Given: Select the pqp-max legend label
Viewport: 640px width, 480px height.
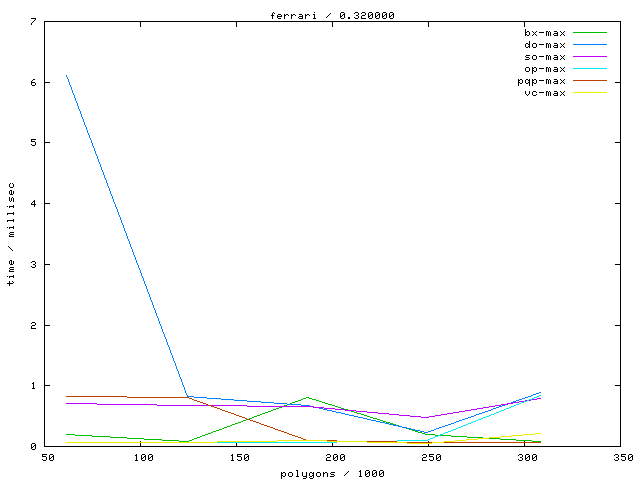Looking at the screenshot, I should pyautogui.click(x=542, y=80).
